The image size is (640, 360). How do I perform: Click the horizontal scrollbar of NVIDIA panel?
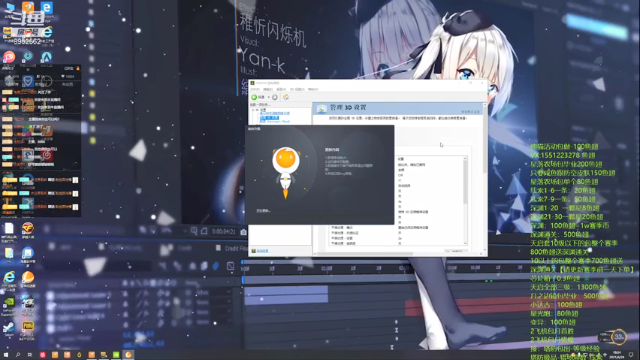(365, 254)
